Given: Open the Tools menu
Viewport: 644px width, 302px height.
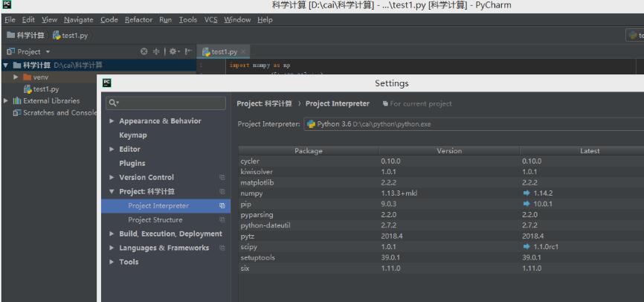Looking at the screenshot, I should (187, 20).
